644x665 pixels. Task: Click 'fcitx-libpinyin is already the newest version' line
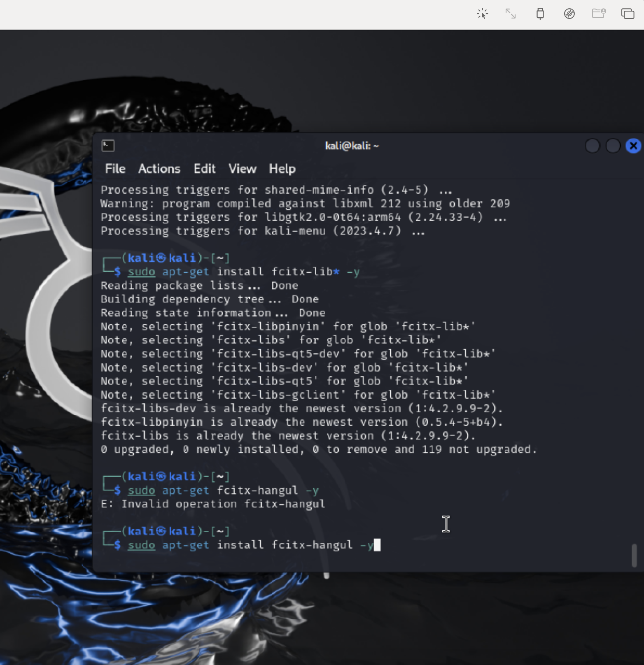point(302,422)
